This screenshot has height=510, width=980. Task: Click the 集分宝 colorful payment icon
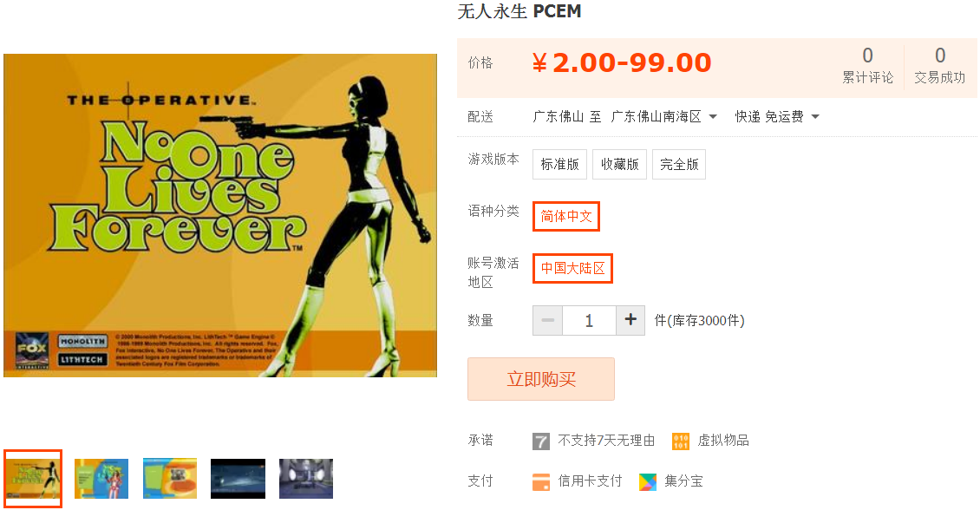[x=648, y=482]
